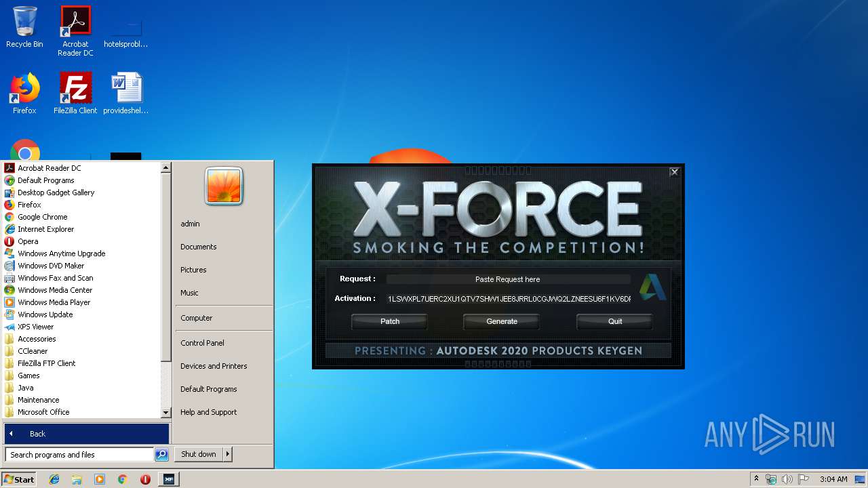Click programs list scroll-up arrow

point(165,167)
